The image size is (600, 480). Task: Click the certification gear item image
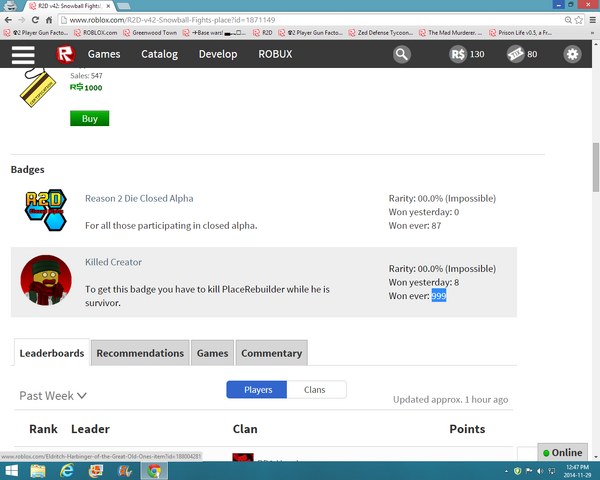[38, 88]
